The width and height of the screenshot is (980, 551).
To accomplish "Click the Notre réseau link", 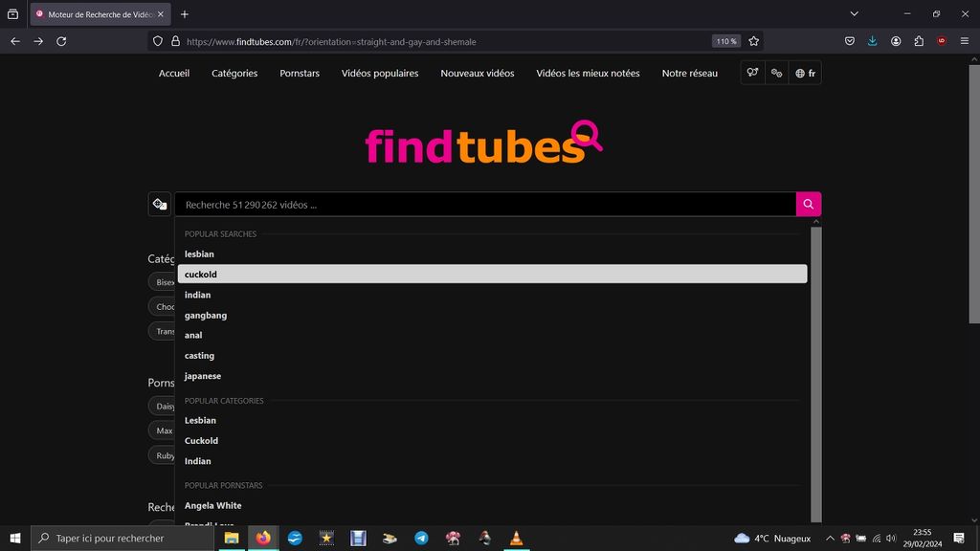I will (x=689, y=73).
